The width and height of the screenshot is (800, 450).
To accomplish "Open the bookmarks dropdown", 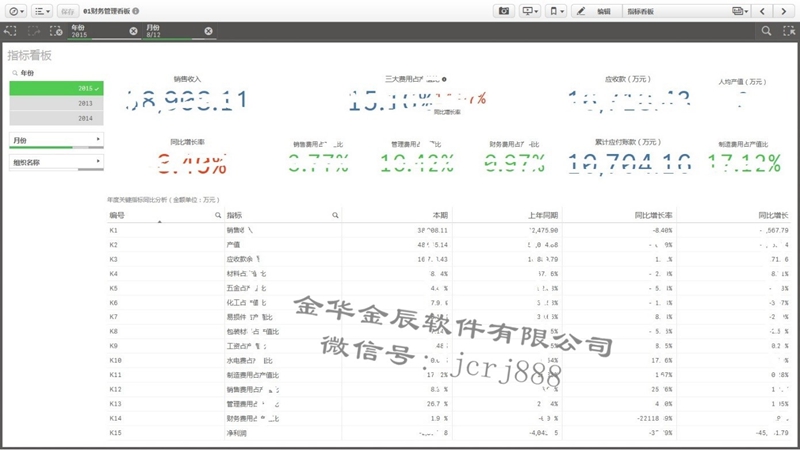I will click(555, 10).
